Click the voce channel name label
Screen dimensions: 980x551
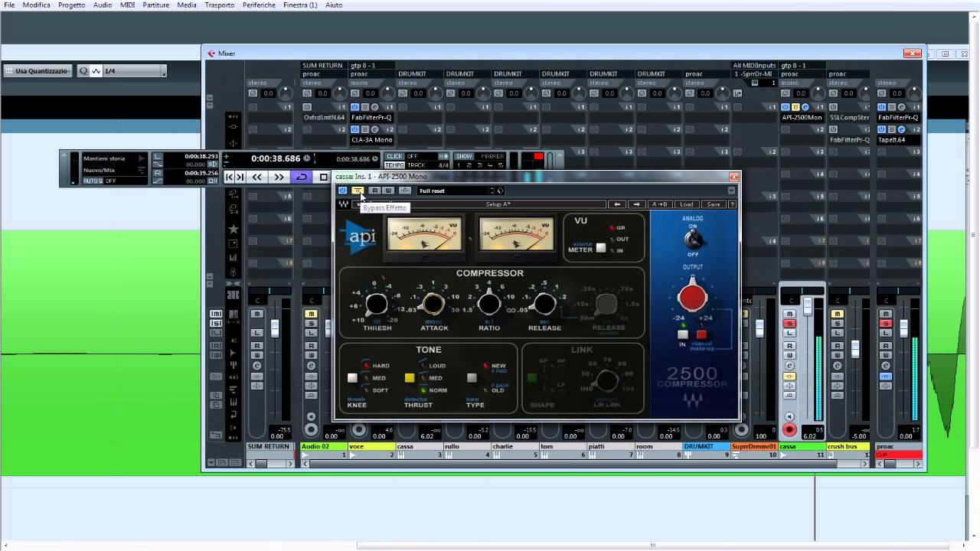click(x=371, y=446)
